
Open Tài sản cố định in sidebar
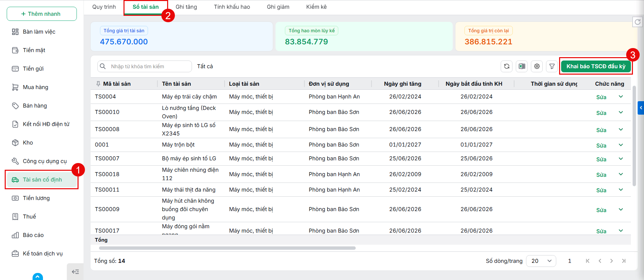[42, 179]
